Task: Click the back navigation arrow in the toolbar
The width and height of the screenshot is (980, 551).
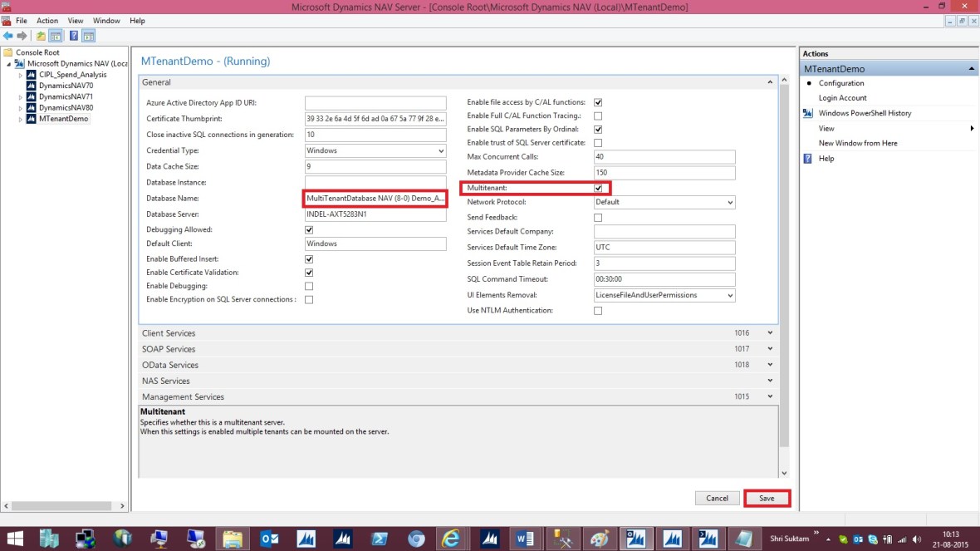Action: [x=7, y=36]
